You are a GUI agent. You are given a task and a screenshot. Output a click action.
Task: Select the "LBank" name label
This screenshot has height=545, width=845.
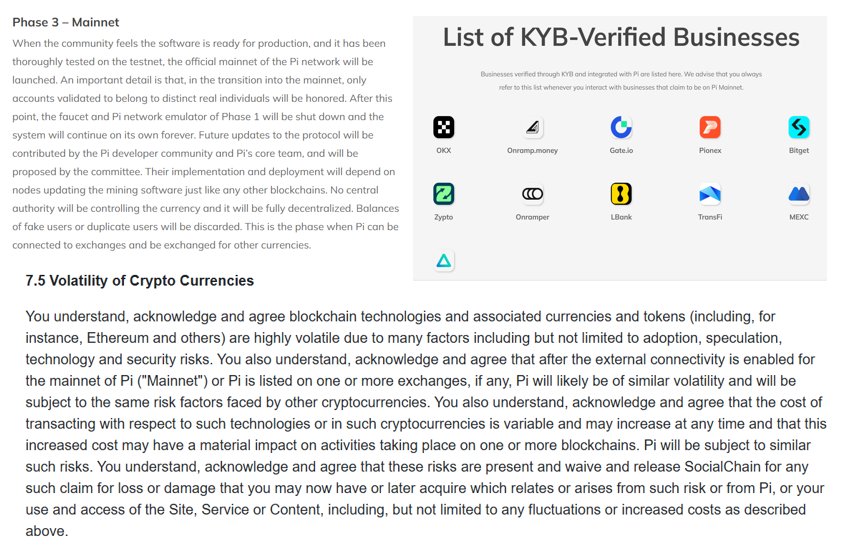click(x=621, y=217)
